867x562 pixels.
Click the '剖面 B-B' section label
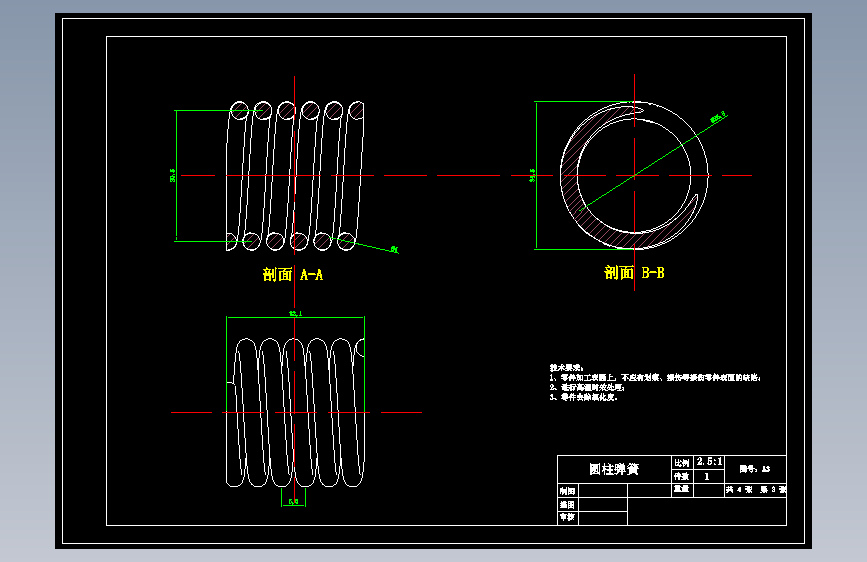point(634,272)
